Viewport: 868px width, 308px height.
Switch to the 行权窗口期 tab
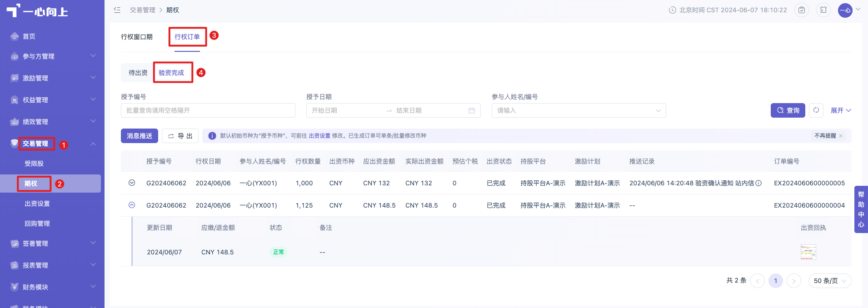click(x=137, y=37)
